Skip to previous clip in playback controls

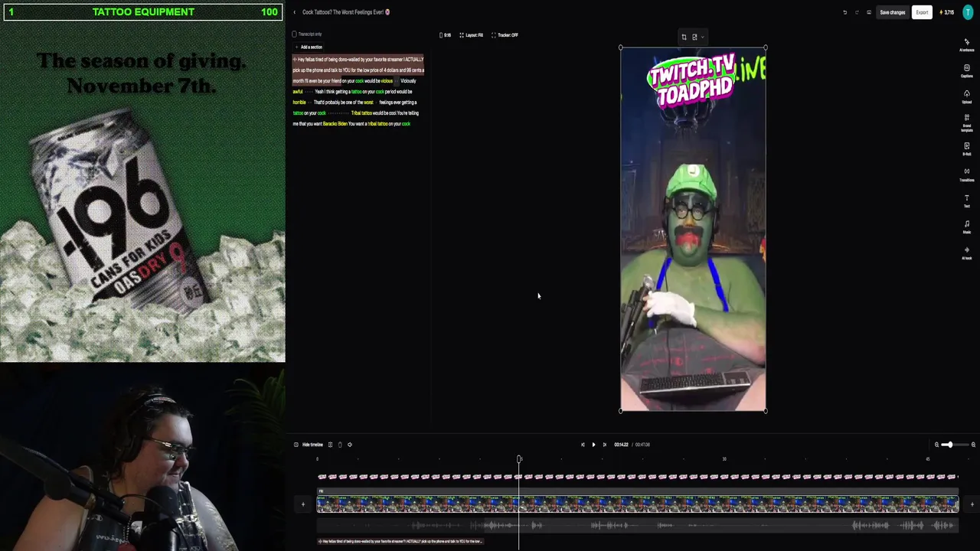pos(583,445)
